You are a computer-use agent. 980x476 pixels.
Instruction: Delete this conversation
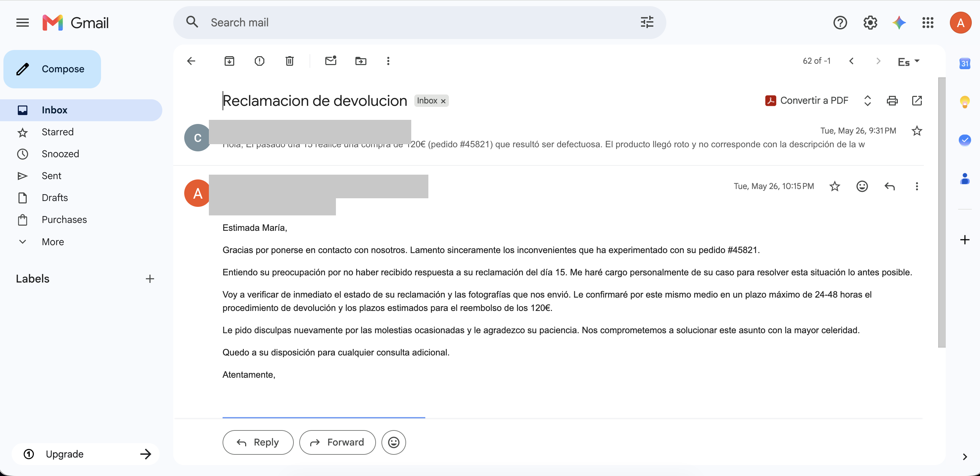pos(289,61)
